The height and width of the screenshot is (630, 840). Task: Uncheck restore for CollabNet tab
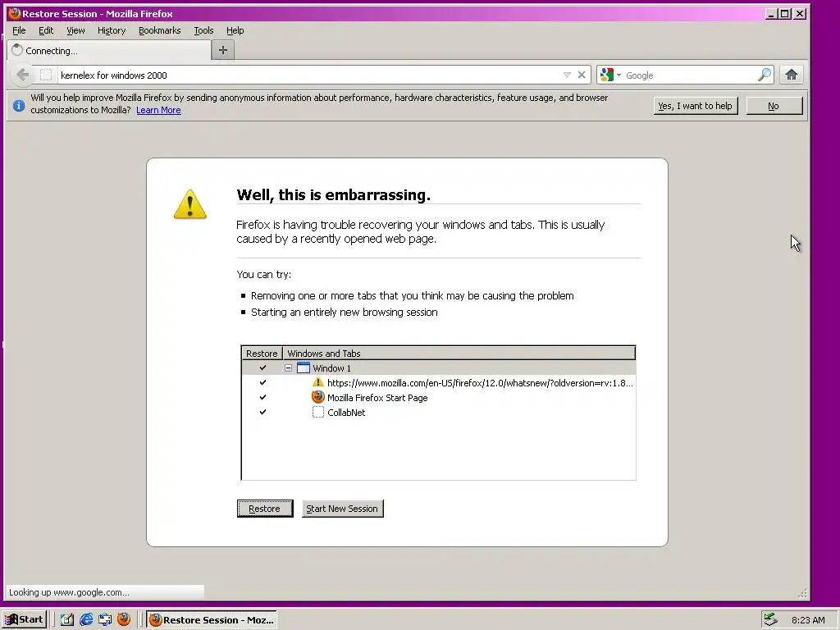tap(262, 413)
